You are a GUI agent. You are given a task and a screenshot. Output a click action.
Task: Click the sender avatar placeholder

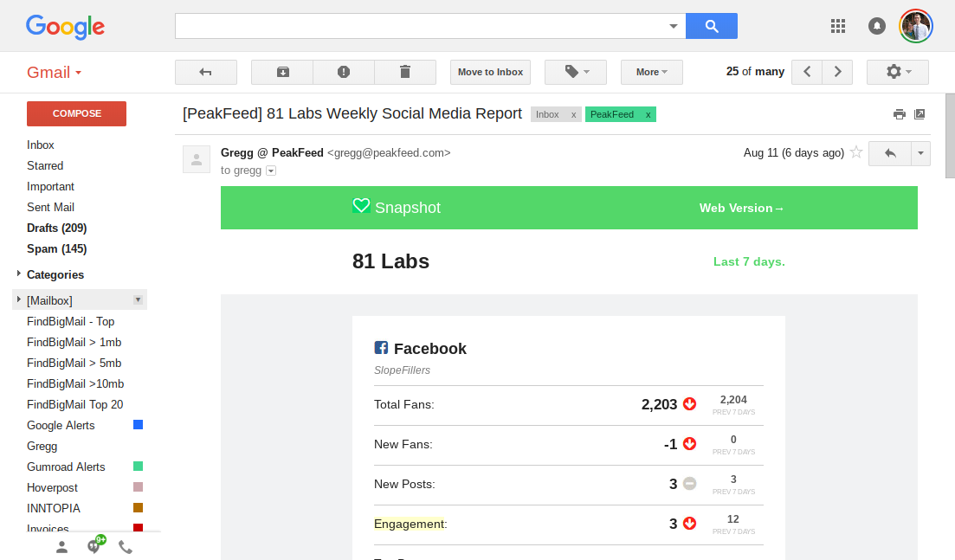197,159
